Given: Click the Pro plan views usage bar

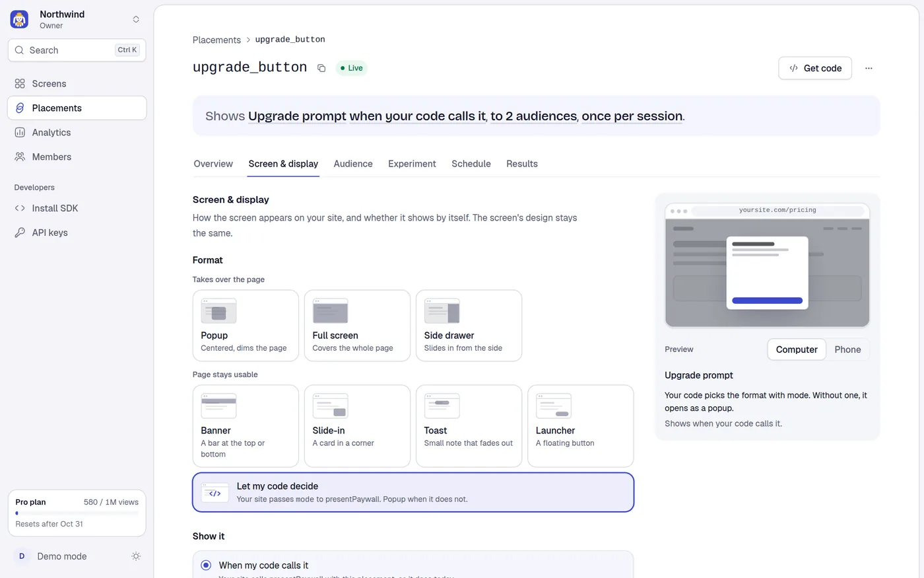Looking at the screenshot, I should pos(77,513).
